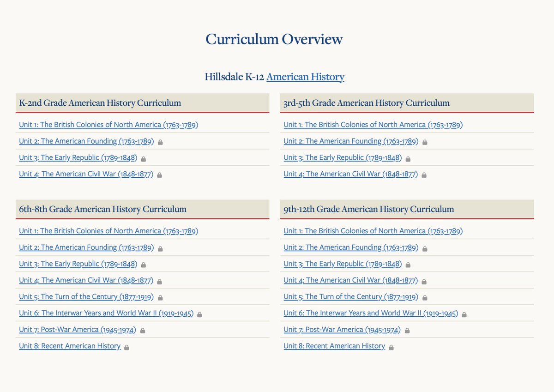Click the lock icon beside 6th-8th Grade Unit 6

click(x=200, y=314)
